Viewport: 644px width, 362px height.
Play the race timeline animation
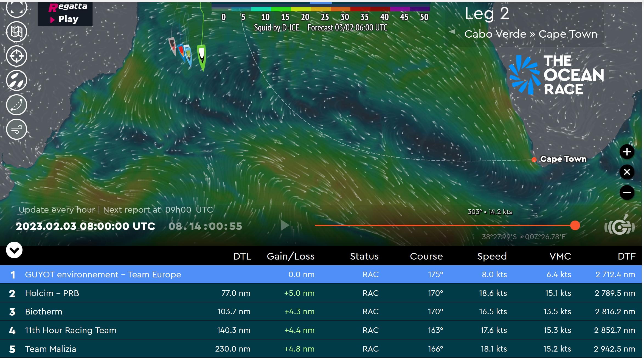coord(285,225)
